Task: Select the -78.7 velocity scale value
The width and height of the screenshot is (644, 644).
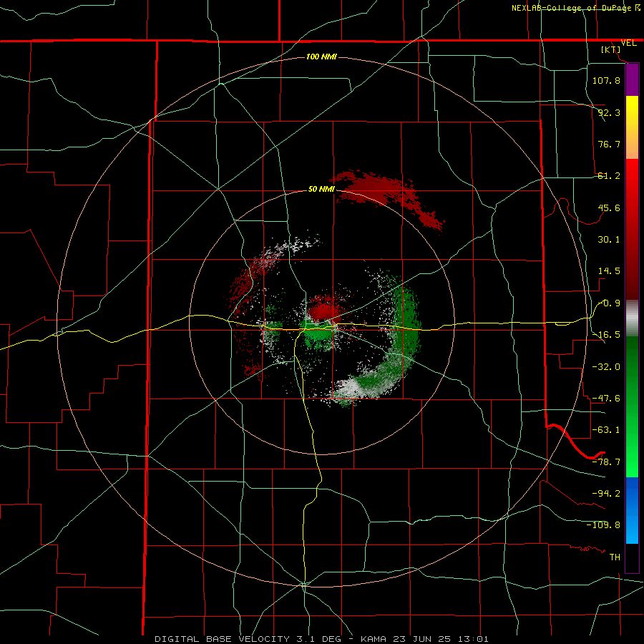Action: (606, 462)
